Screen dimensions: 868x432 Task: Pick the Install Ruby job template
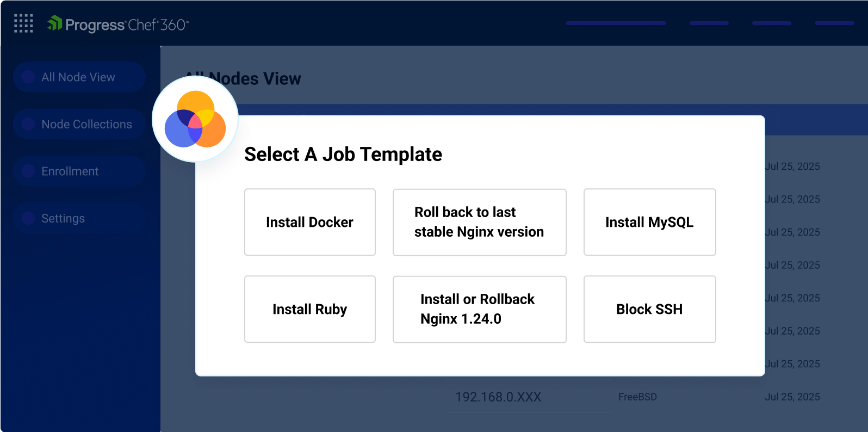pyautogui.click(x=310, y=309)
